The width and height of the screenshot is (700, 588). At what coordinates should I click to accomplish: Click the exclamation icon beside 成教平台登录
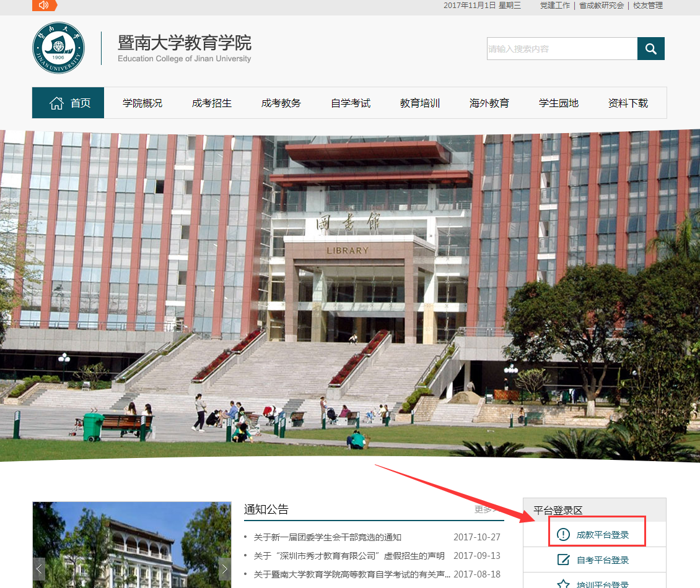(x=563, y=535)
